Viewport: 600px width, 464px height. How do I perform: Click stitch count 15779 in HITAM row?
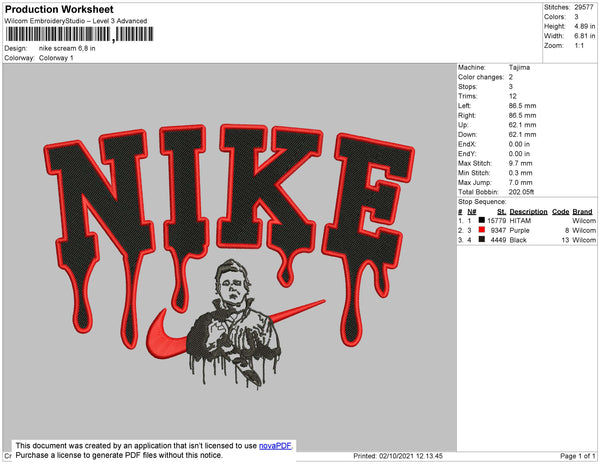(x=496, y=221)
